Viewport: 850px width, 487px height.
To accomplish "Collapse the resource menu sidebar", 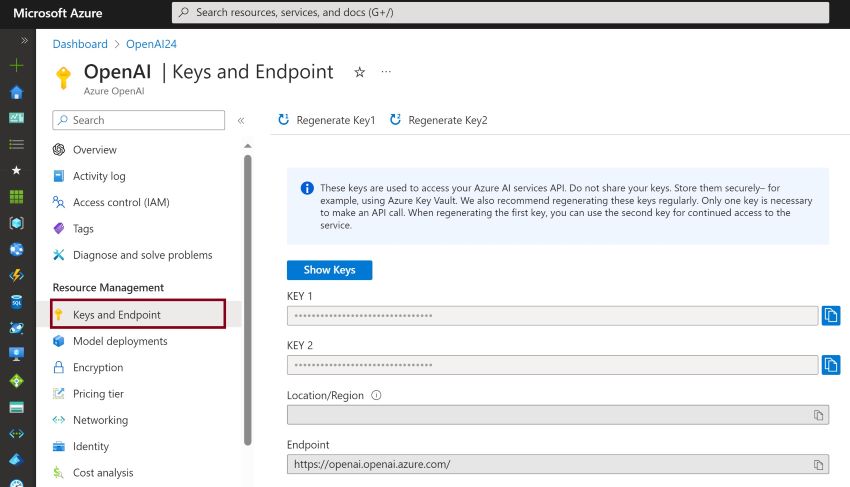I will pos(241,120).
